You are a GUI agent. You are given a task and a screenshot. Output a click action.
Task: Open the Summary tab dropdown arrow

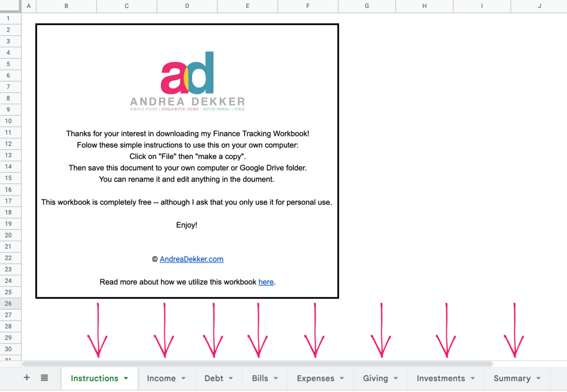pos(538,378)
